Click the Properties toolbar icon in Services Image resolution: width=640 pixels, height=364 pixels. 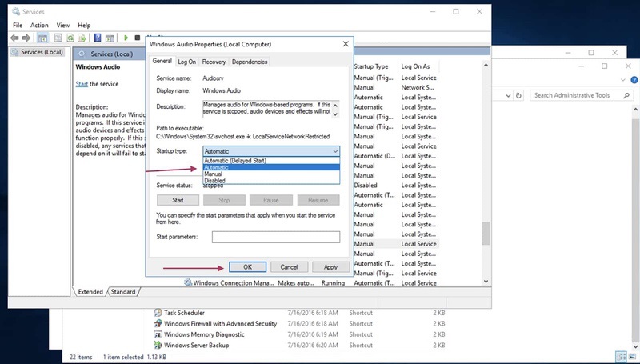(58, 38)
